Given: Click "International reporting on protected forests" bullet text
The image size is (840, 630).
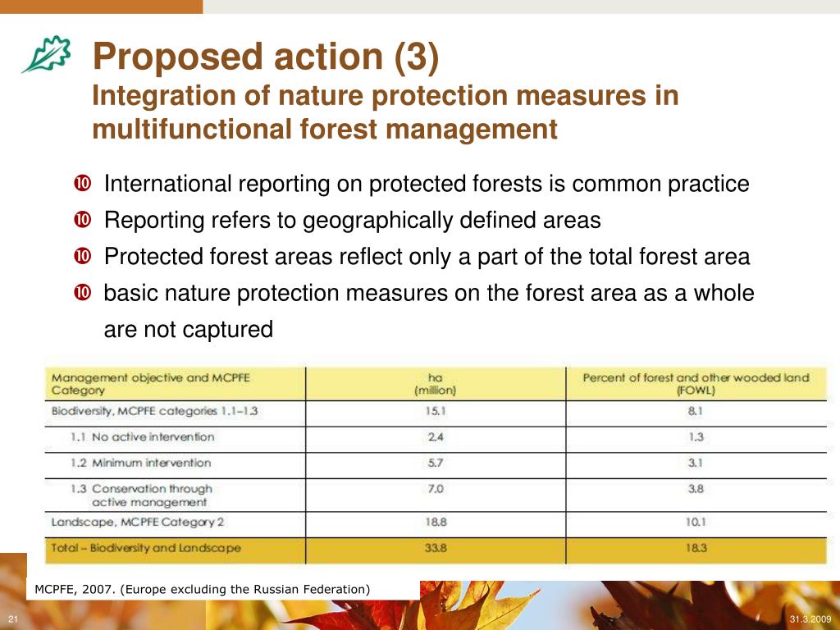Looking at the screenshot, I should click(x=427, y=184).
